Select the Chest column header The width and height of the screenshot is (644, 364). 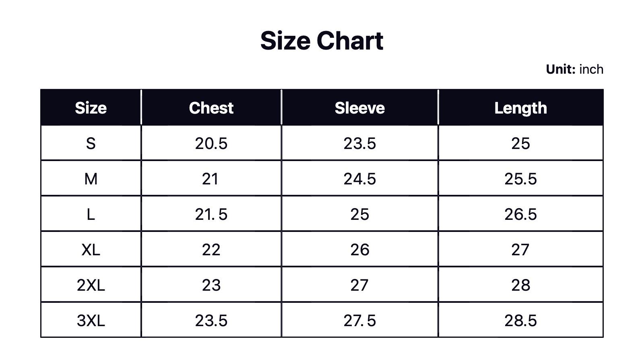[x=211, y=108]
